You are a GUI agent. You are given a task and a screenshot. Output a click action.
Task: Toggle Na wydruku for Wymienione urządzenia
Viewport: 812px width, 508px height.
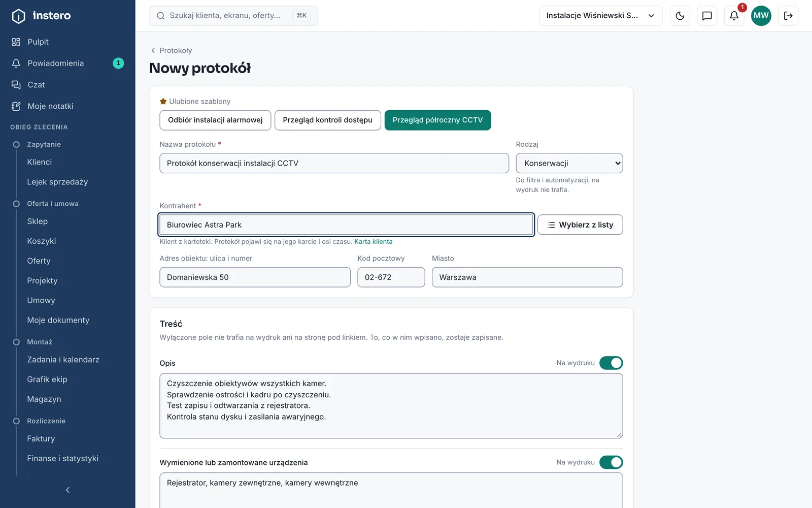coord(611,462)
